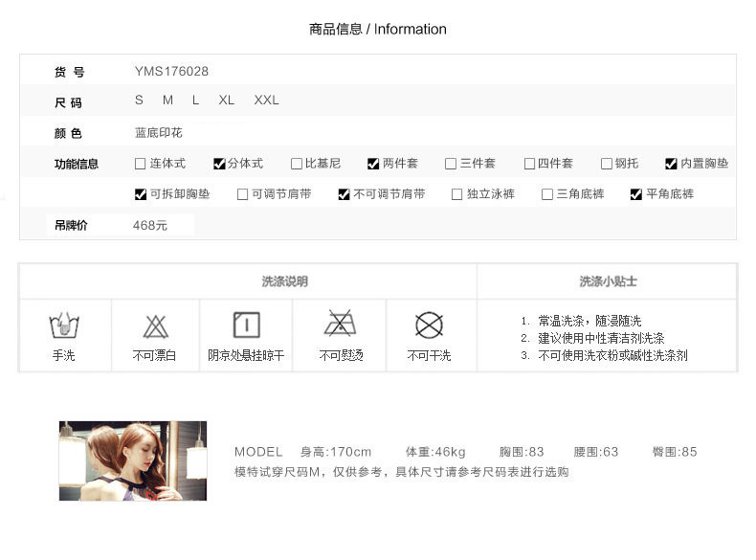
Task: Click the model photo thumbnail
Action: pos(133,460)
